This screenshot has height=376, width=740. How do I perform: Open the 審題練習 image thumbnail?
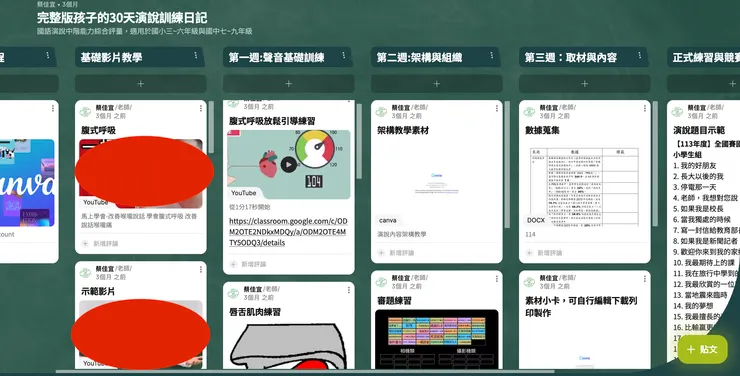437,339
